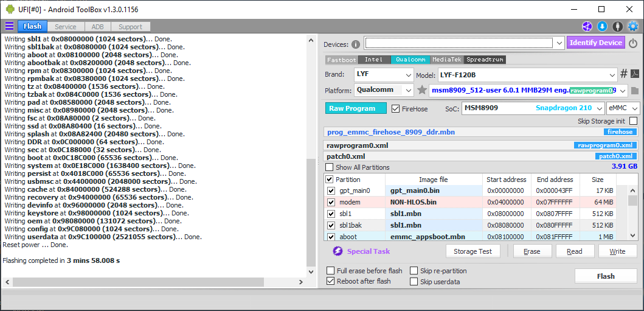Enable Show All Partitions checkbox
The height and width of the screenshot is (311, 644).
330,167
